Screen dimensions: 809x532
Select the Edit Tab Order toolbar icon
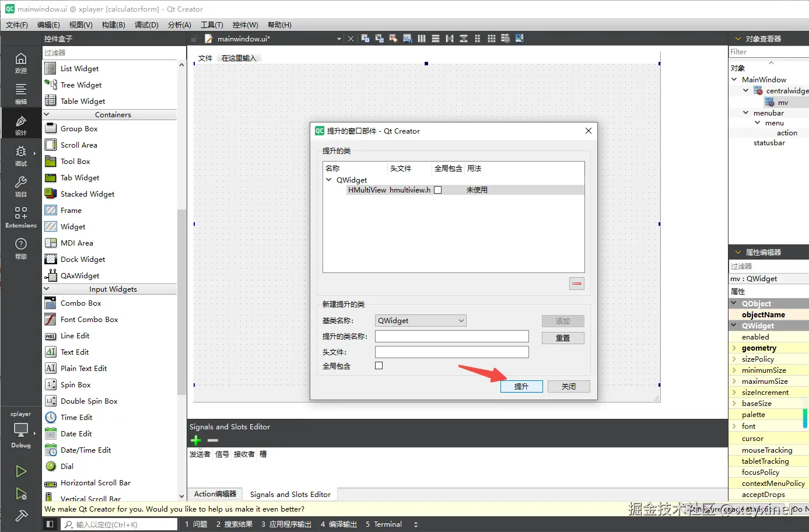408,38
